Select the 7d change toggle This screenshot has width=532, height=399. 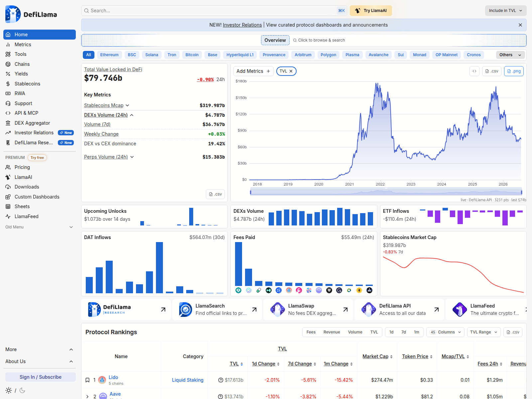404,332
